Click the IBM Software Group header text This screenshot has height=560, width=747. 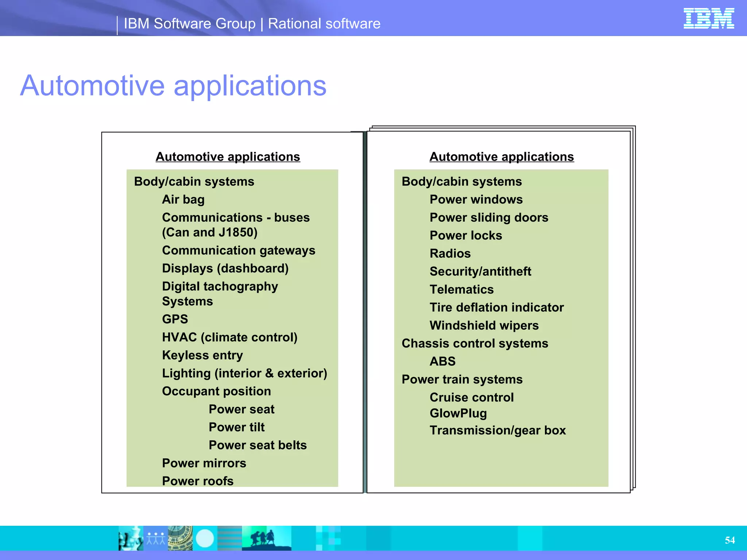[190, 24]
